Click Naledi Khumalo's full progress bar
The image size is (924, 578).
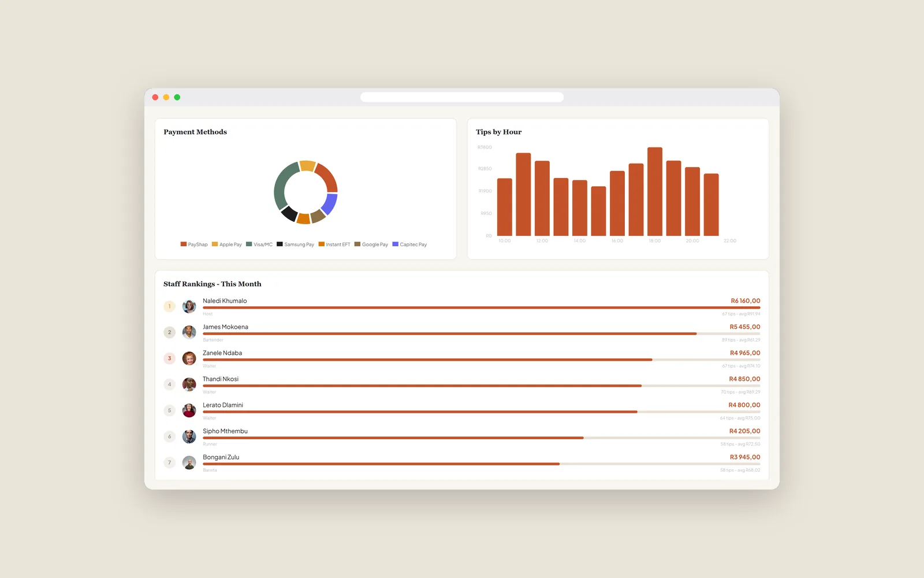tap(482, 307)
